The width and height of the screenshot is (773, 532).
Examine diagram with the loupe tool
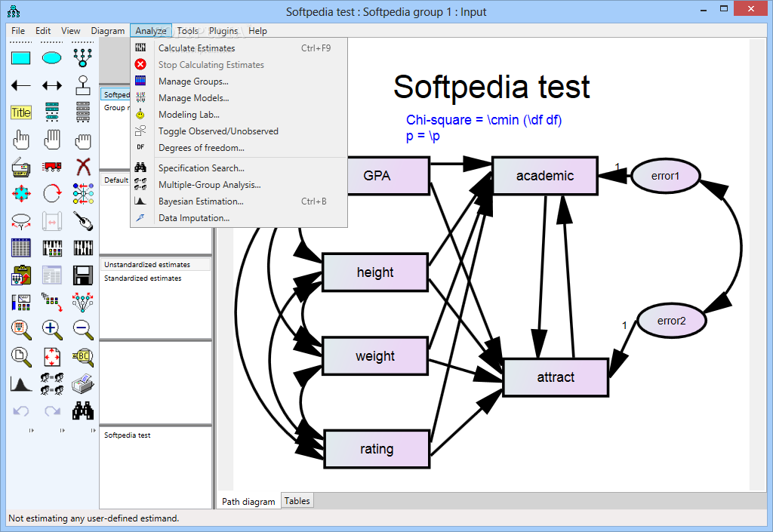(x=83, y=357)
